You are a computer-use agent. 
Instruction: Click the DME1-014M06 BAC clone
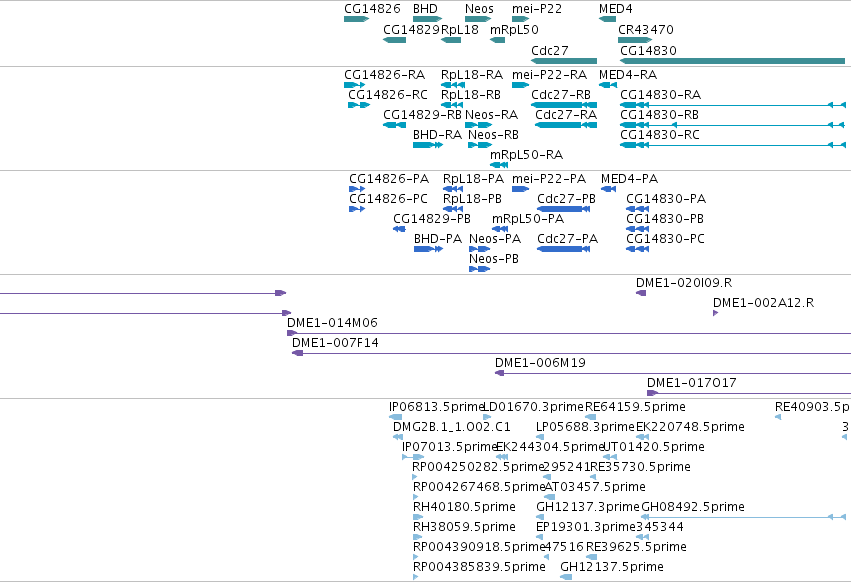[x=569, y=333]
